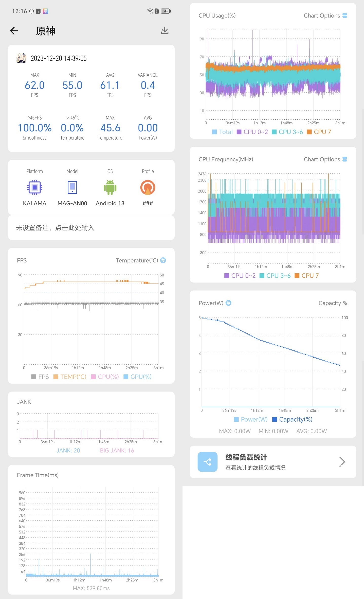
Task: Toggle CPU 7 in CPU Usage legend
Action: (x=319, y=132)
